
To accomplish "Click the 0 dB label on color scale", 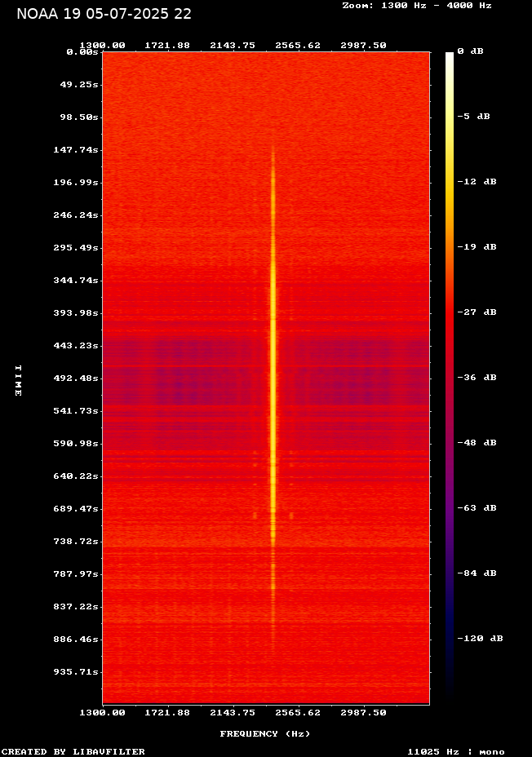I will point(470,51).
